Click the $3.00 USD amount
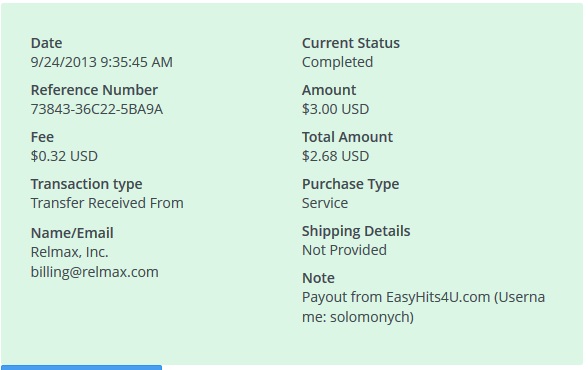This screenshot has height=370, width=588. point(336,109)
